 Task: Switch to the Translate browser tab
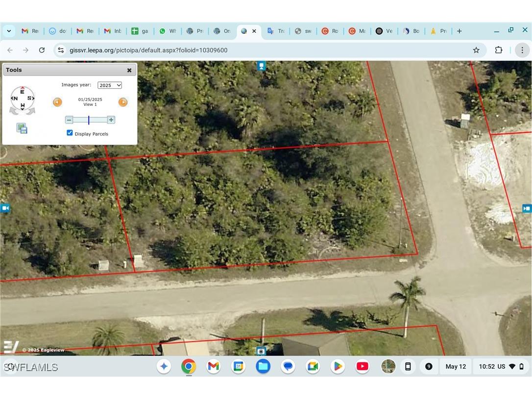click(276, 31)
